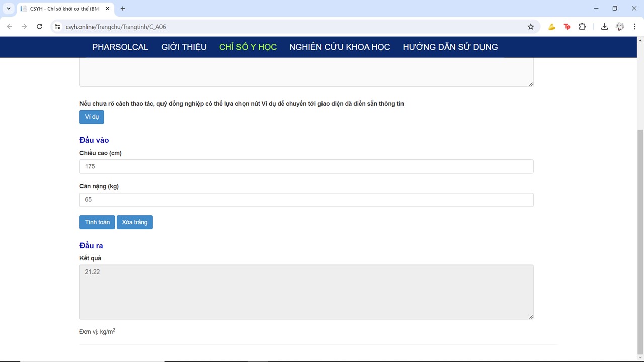Viewport: 644px width, 362px height.
Task: Open the tab search dropdown arrow
Action: tap(9, 9)
